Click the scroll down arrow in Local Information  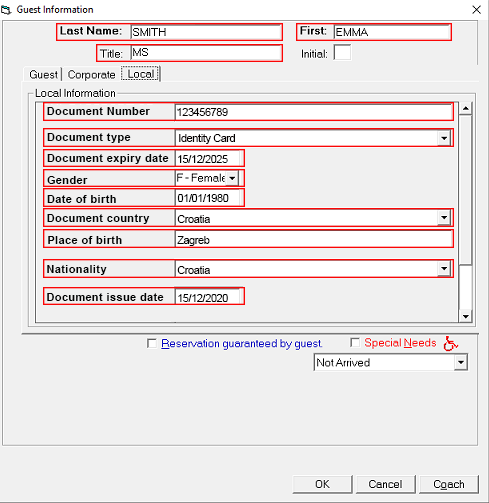(x=465, y=316)
